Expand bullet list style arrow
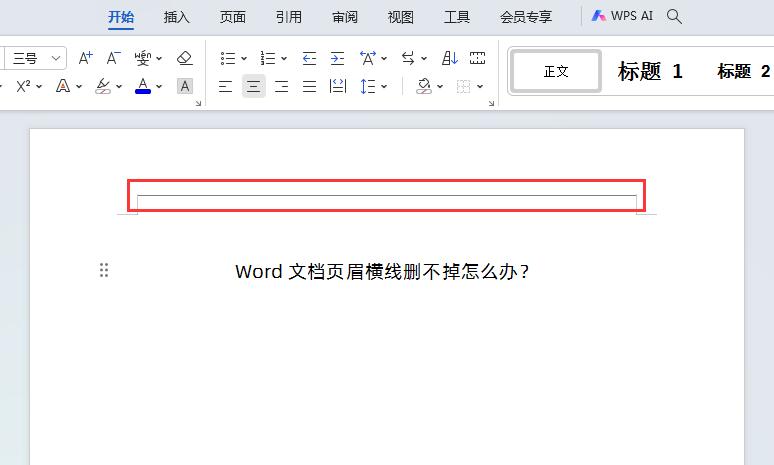This screenshot has width=774, height=465. [x=244, y=59]
